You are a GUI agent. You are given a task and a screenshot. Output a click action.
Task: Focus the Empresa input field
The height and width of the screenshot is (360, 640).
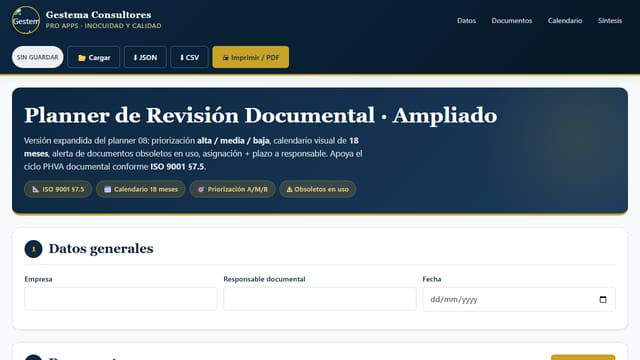[x=121, y=299]
